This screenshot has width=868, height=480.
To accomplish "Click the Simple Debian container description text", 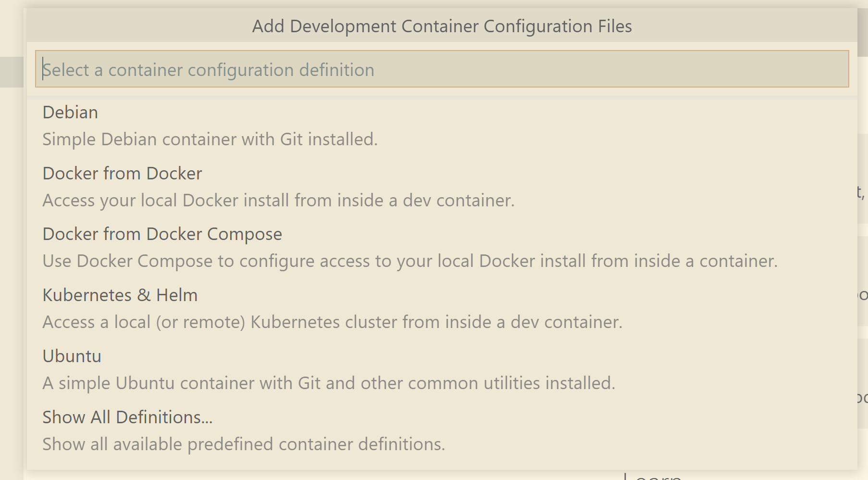I will [x=210, y=139].
